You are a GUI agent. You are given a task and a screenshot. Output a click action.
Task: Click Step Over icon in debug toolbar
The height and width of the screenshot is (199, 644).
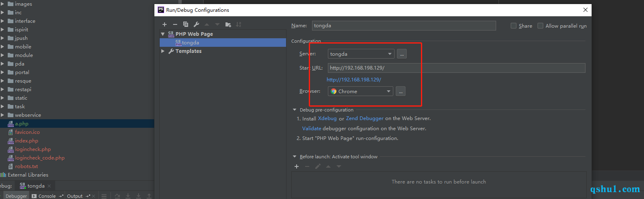click(117, 196)
